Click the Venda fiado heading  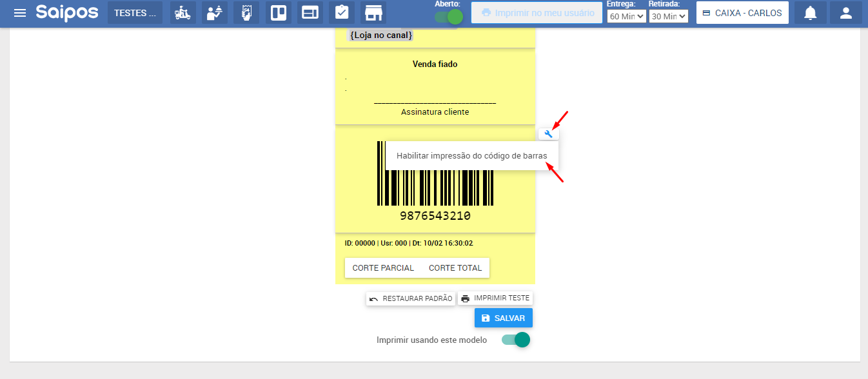(435, 64)
